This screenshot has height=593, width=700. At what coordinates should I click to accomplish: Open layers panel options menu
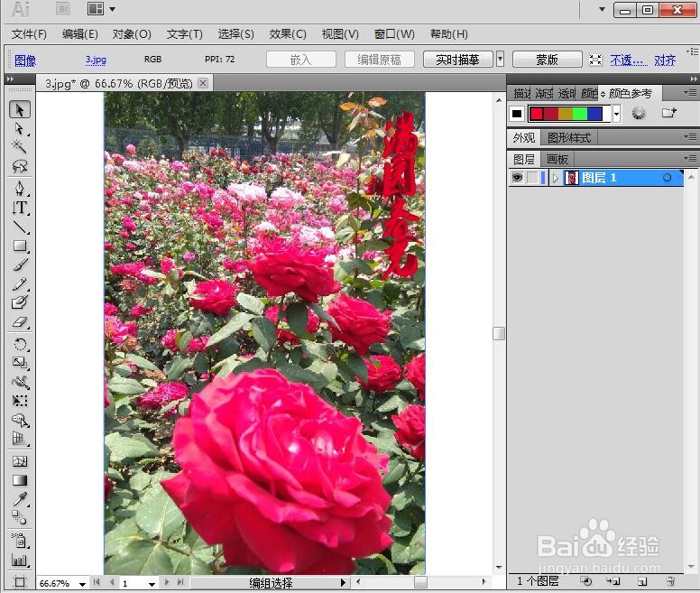(690, 158)
